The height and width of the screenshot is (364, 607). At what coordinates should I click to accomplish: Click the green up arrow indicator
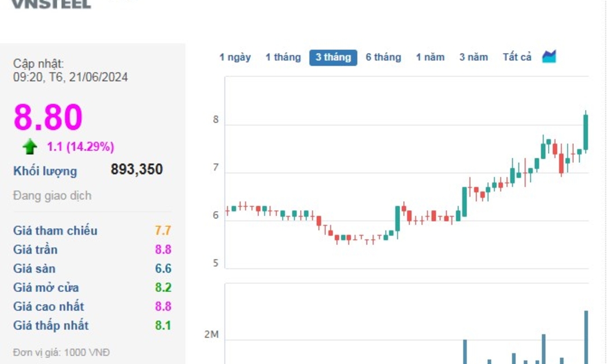click(x=30, y=147)
